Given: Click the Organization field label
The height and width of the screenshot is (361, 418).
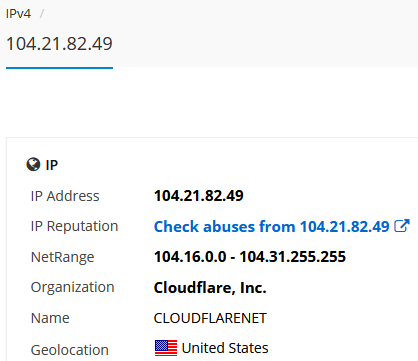Looking at the screenshot, I should coord(73,287).
